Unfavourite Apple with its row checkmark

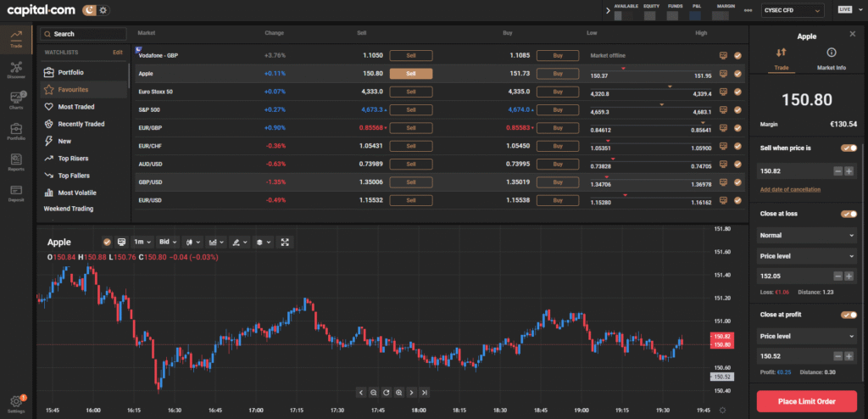[737, 74]
